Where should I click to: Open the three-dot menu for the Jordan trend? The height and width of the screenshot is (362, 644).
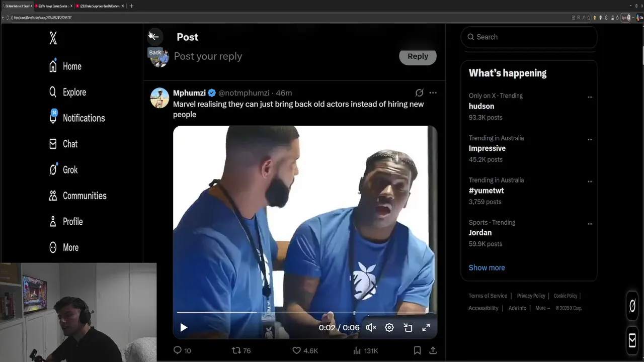click(590, 224)
